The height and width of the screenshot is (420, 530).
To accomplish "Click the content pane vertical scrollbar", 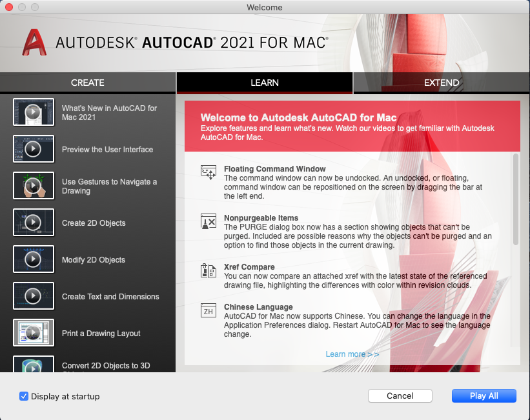I will tap(515, 199).
